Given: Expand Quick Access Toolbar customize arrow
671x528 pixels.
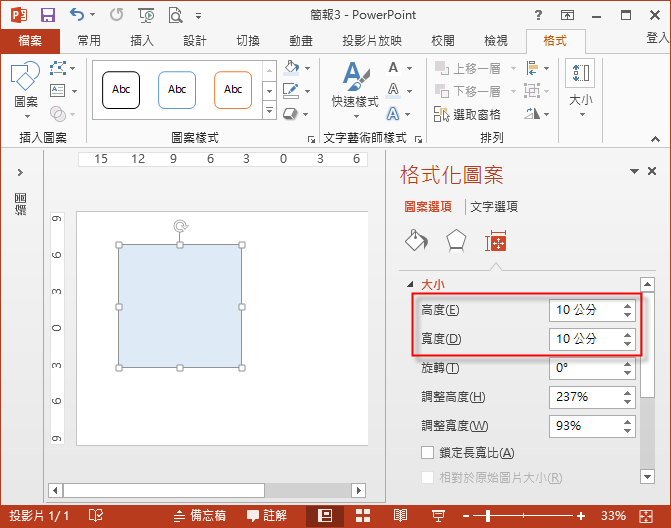Looking at the screenshot, I should 198,16.
